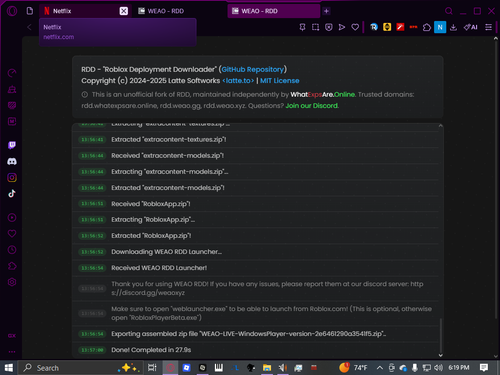Click 'Received "RobloxApp.zip"!' log entry
The width and height of the screenshot is (500, 375).
256,204
